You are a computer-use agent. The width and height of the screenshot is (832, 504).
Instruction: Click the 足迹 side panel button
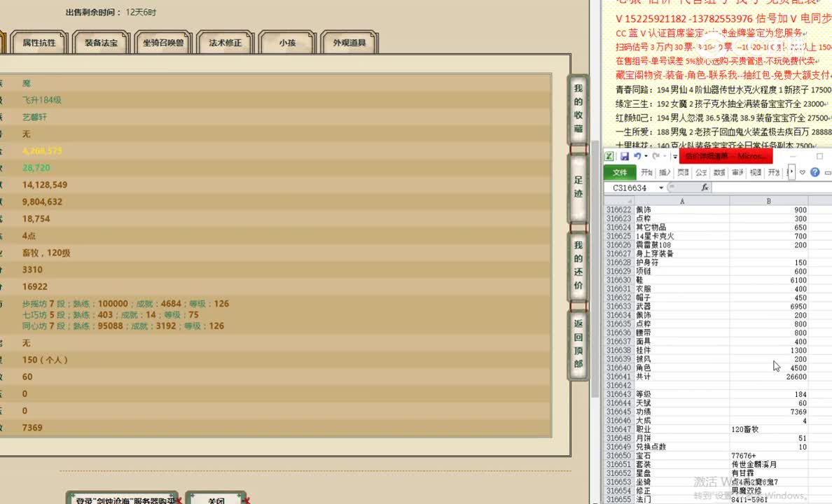pos(577,188)
